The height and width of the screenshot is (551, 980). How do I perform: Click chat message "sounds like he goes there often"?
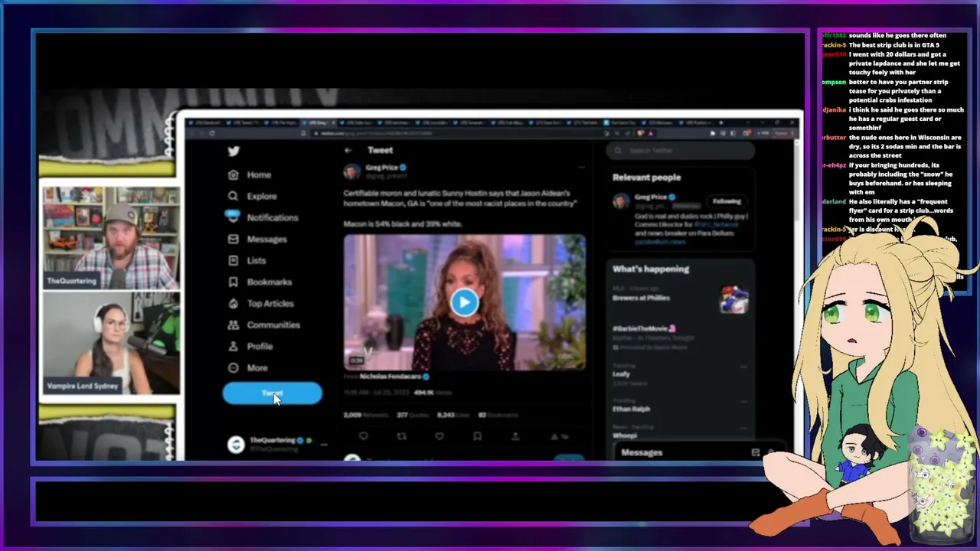[x=897, y=35]
